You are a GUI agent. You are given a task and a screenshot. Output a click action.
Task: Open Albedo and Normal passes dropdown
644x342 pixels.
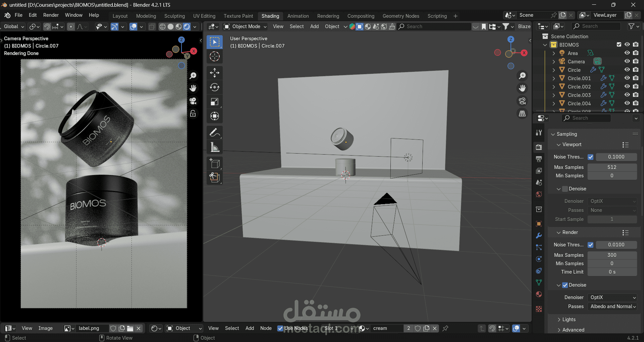pos(612,306)
